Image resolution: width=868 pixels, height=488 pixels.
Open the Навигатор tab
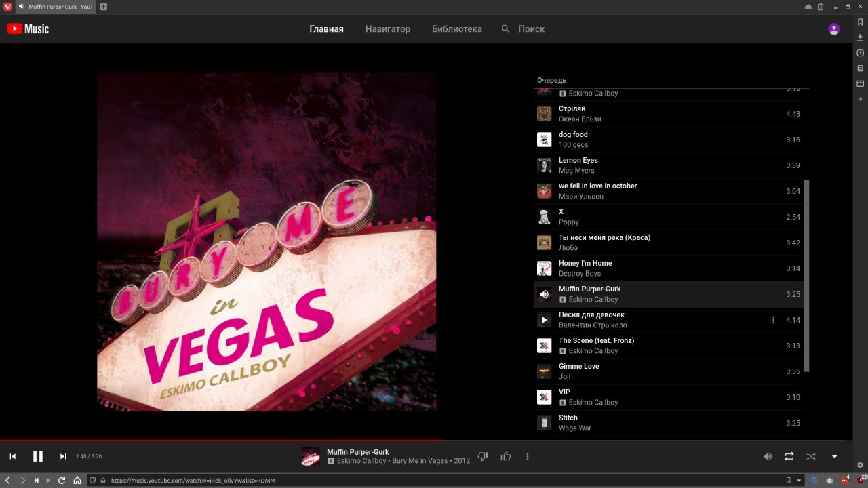point(388,29)
